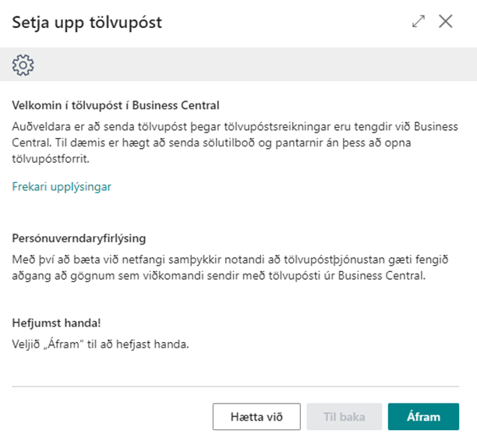Click the settings gear icon in banner
The height and width of the screenshot is (448, 477).
click(x=23, y=65)
